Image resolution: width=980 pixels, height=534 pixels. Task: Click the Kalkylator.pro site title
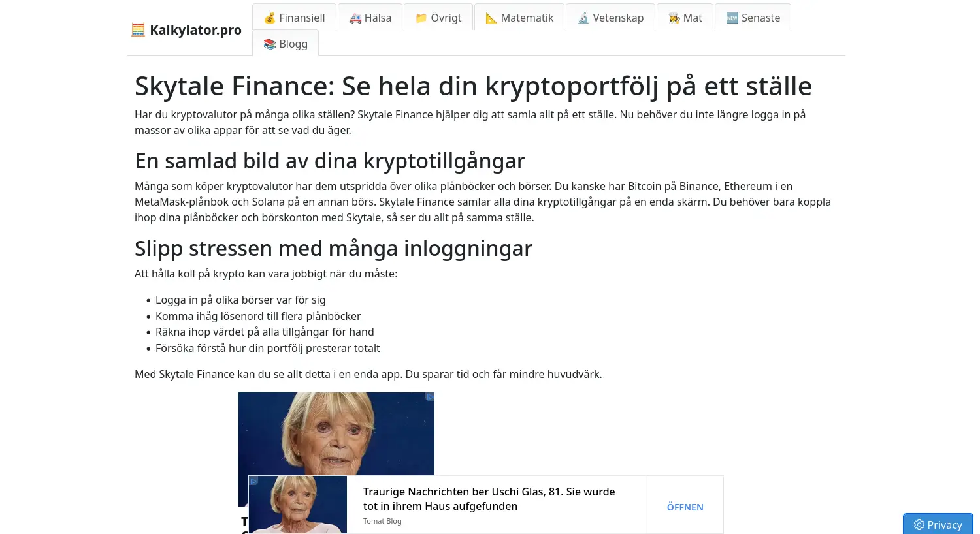click(x=195, y=29)
